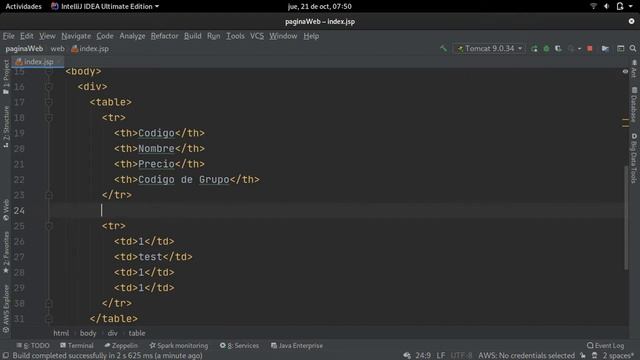Image resolution: width=640 pixels, height=360 pixels.
Task: Collapse the tr tag fold on line 18
Action: [49, 118]
